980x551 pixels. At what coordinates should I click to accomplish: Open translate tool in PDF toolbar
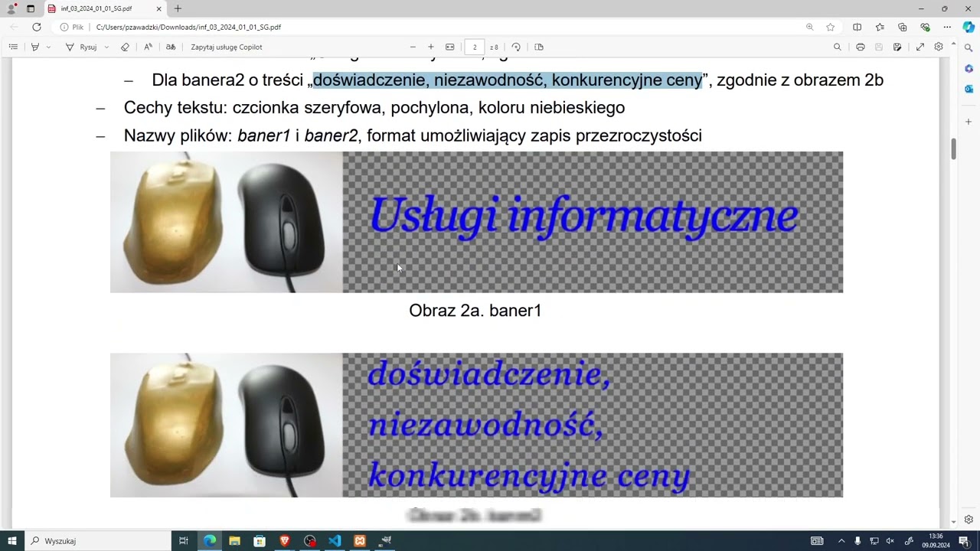click(x=171, y=47)
